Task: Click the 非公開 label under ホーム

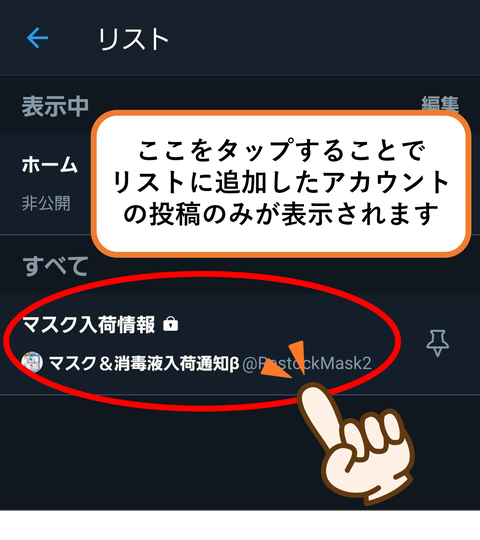Action: click(46, 203)
